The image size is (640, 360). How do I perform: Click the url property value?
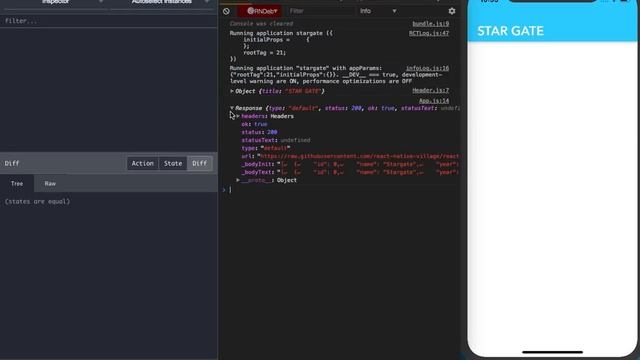click(x=359, y=156)
